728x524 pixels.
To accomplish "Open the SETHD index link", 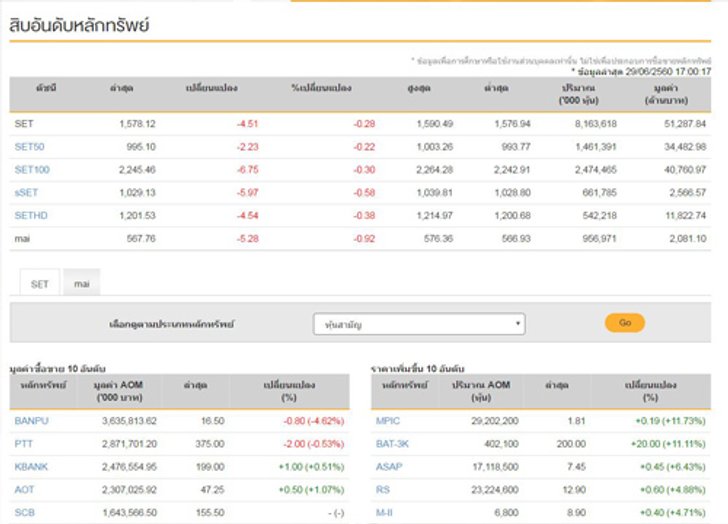I will [x=31, y=215].
